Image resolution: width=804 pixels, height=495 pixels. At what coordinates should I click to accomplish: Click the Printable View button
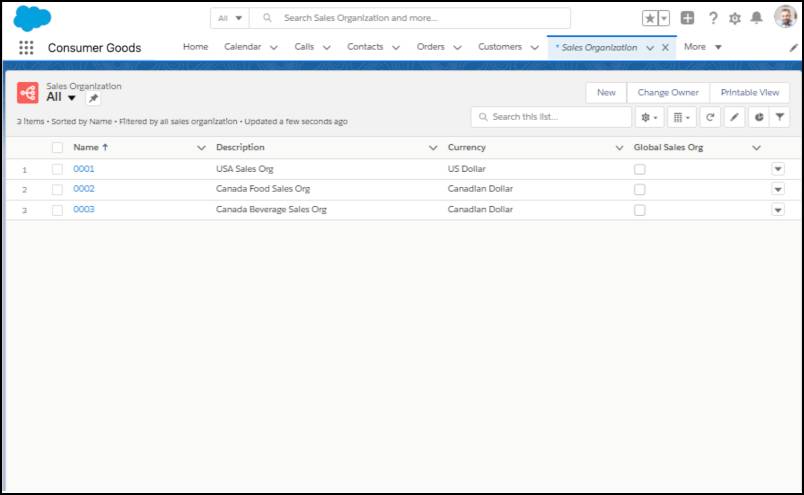coord(750,93)
